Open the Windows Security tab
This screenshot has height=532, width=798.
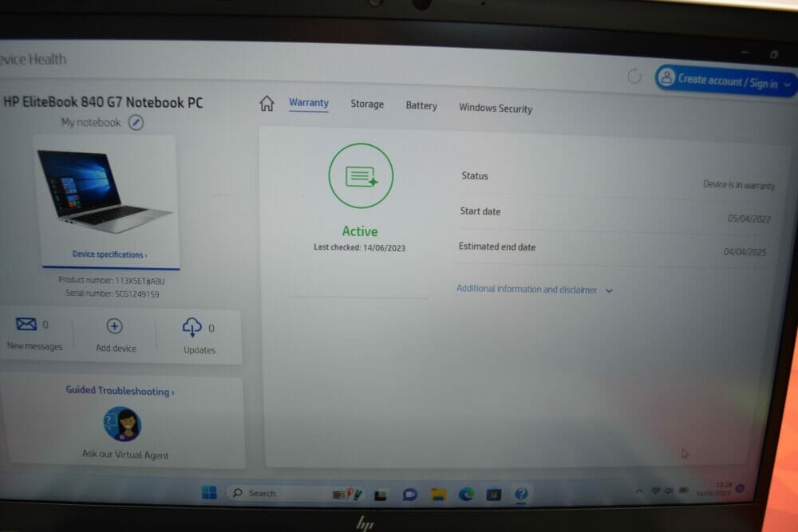point(496,108)
